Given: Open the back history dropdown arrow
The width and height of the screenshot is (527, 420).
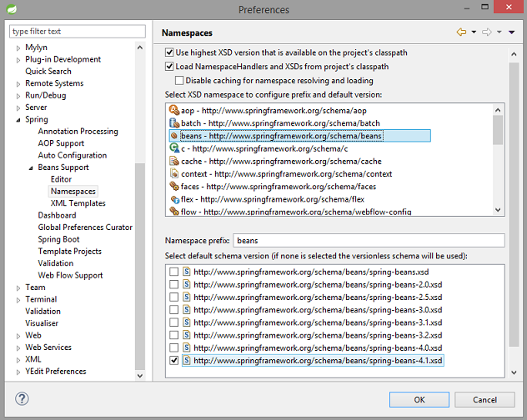Looking at the screenshot, I should tap(474, 32).
